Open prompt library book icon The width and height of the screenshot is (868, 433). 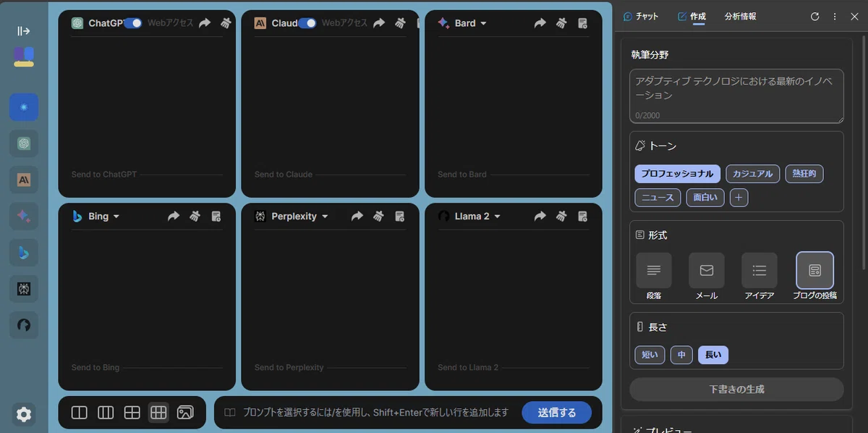229,412
